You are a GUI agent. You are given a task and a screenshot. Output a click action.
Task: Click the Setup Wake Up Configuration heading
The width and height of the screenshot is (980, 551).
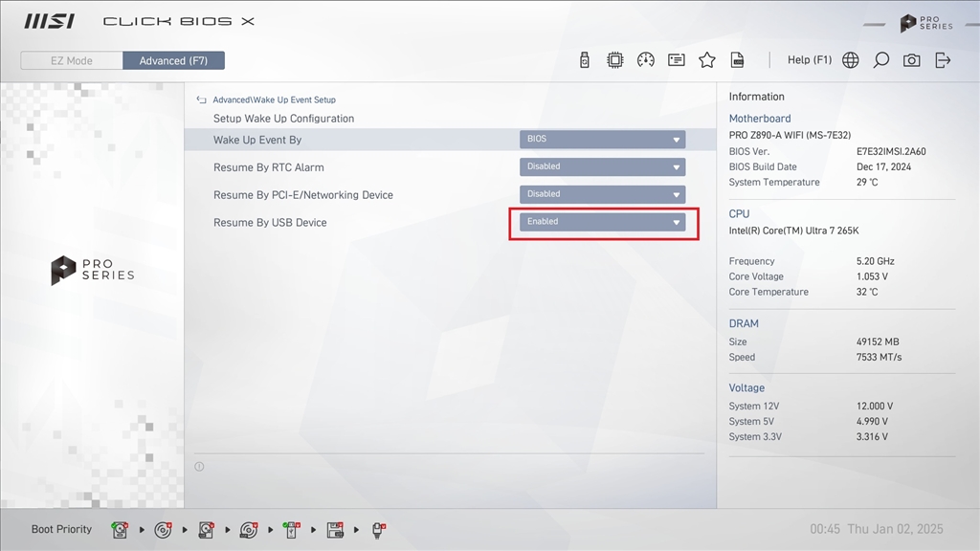pyautogui.click(x=283, y=119)
